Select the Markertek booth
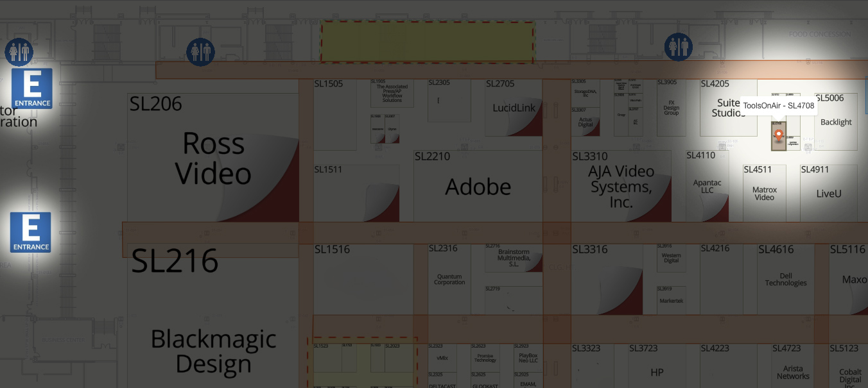Image resolution: width=868 pixels, height=388 pixels. click(671, 301)
